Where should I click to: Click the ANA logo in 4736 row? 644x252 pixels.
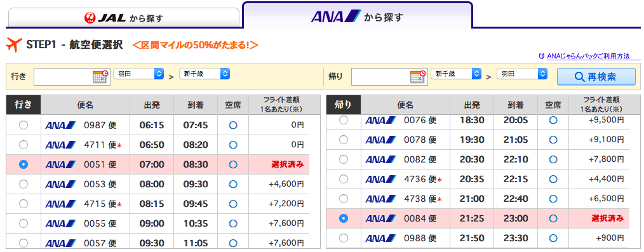click(380, 180)
